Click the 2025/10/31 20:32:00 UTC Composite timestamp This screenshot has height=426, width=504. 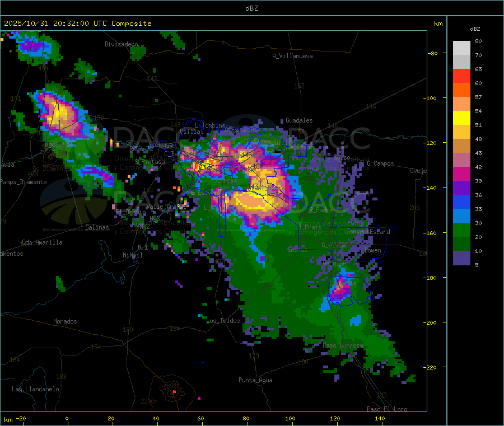click(x=77, y=24)
